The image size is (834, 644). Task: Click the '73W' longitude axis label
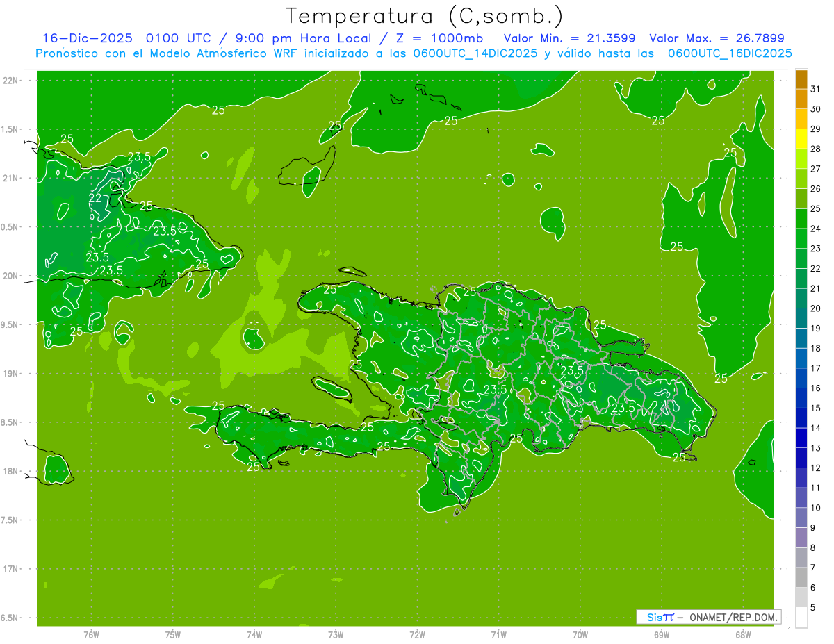point(336,635)
